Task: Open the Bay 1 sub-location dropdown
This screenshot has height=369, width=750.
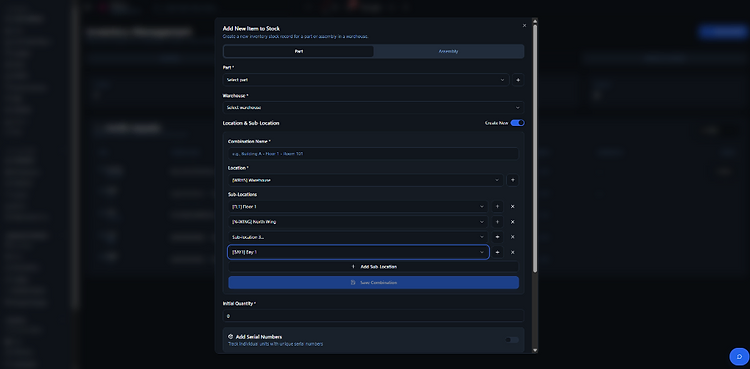Action: point(358,252)
